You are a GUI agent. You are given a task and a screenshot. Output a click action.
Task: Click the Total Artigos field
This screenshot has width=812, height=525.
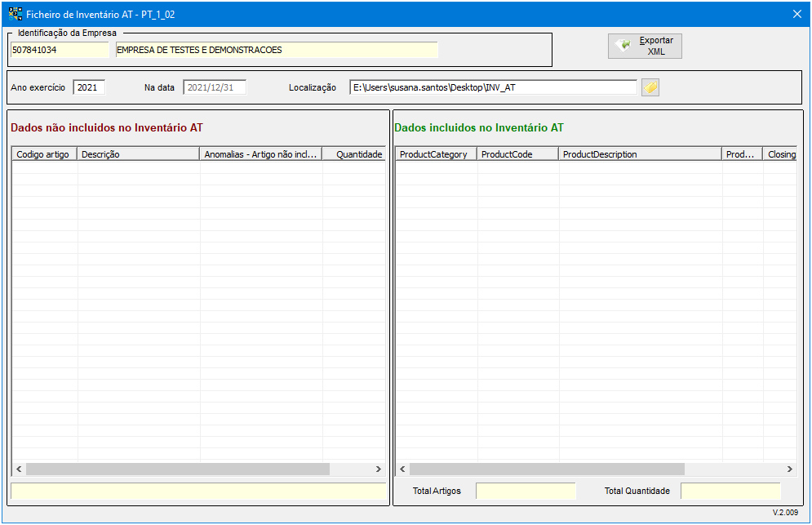pos(526,491)
